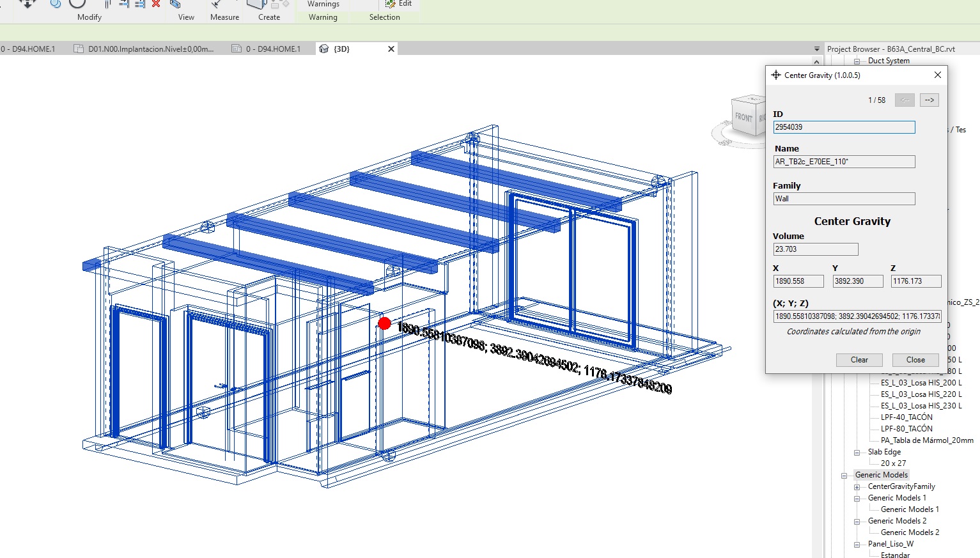This screenshot has width=980, height=558.
Task: Click the ViewCube FRONT face
Action: pyautogui.click(x=743, y=117)
